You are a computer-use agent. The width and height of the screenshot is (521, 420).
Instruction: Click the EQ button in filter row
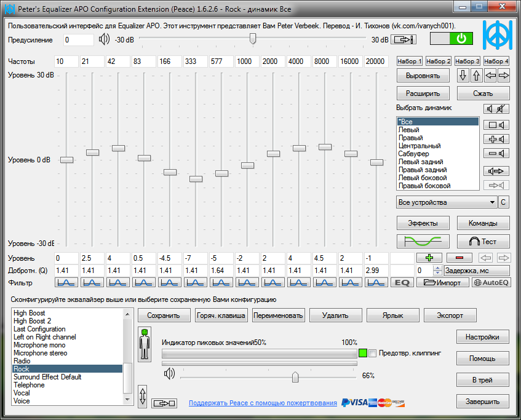point(402,282)
